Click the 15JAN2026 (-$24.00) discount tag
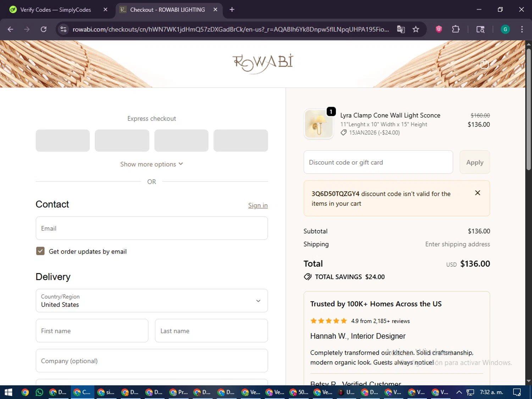Viewport: 532px width, 399px height. point(370,133)
